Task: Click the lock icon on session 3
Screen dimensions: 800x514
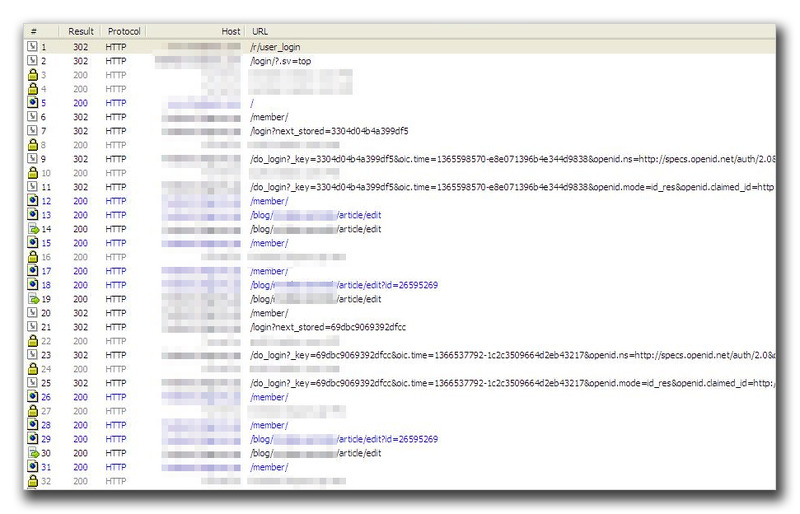Action: pyautogui.click(x=32, y=75)
